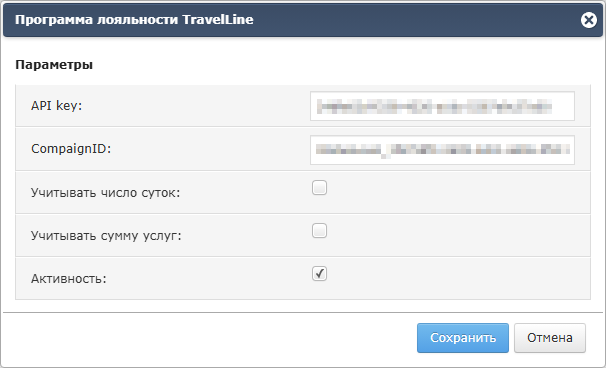This screenshot has height=368, width=606.
Task: Click the blurred API key value
Action: coord(434,106)
